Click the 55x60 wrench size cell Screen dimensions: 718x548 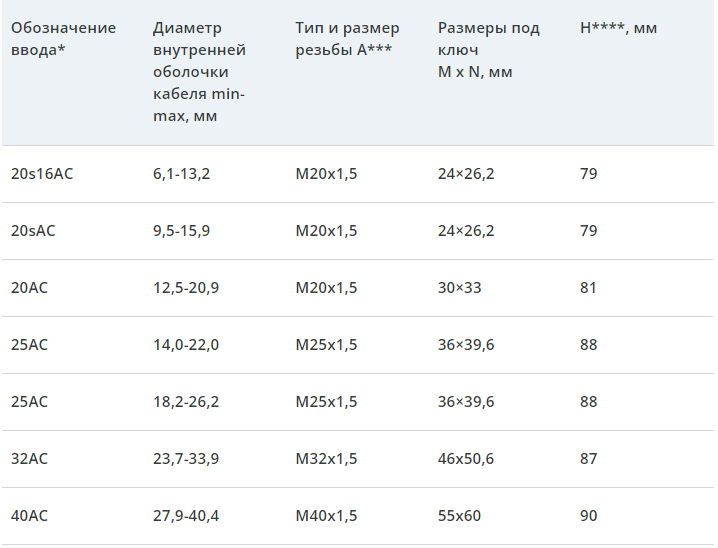pyautogui.click(x=459, y=516)
